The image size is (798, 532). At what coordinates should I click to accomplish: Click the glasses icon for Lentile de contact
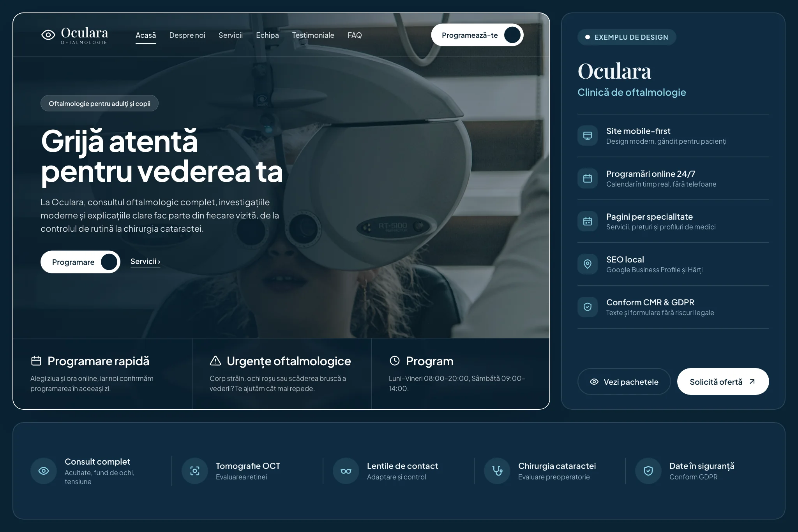pos(346,471)
